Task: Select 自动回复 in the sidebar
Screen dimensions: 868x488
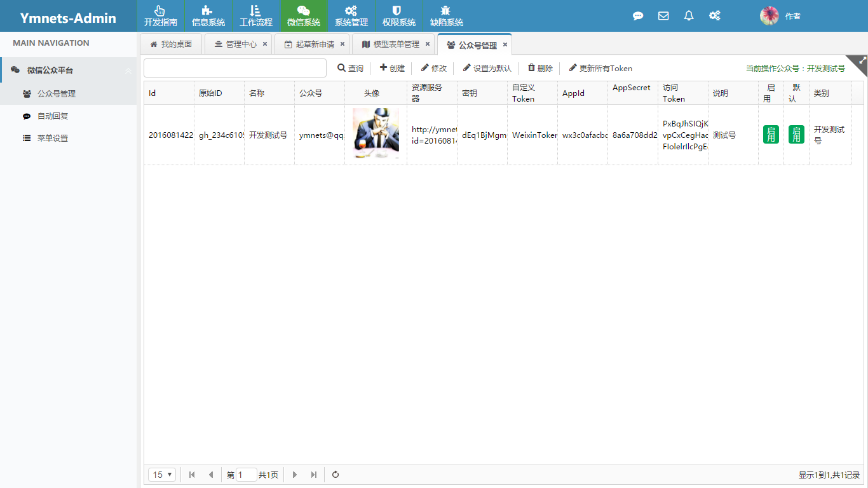Action: coord(53,116)
